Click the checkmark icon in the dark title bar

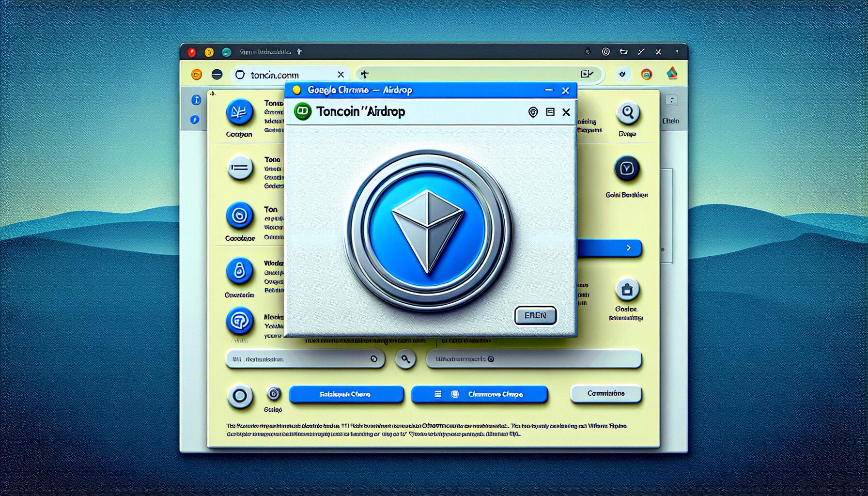[641, 51]
